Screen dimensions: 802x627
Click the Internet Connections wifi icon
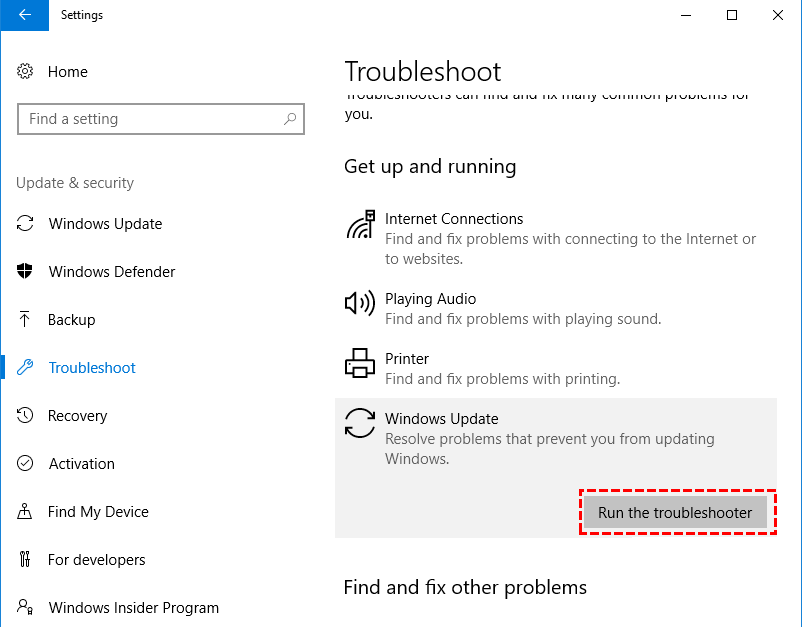tap(360, 226)
